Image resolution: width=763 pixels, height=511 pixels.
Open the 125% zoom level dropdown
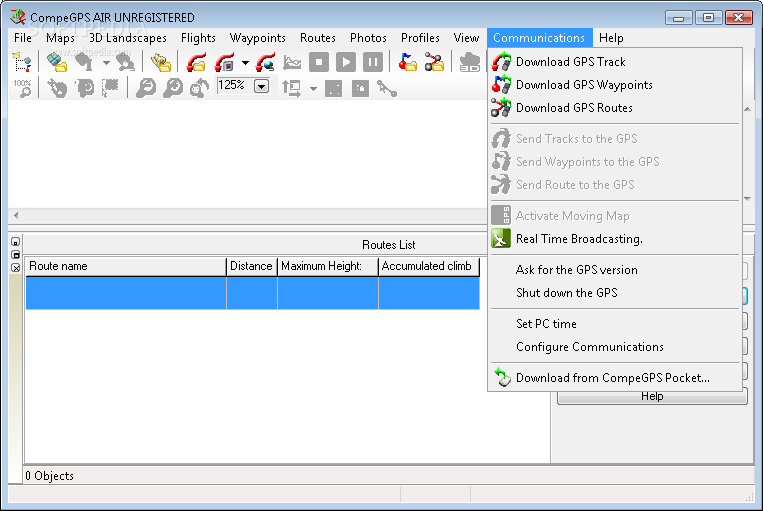(x=262, y=87)
